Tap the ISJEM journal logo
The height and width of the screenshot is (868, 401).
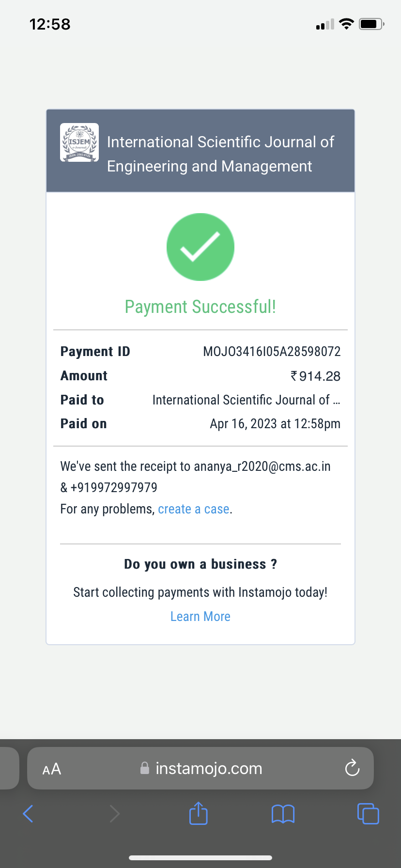tap(79, 142)
